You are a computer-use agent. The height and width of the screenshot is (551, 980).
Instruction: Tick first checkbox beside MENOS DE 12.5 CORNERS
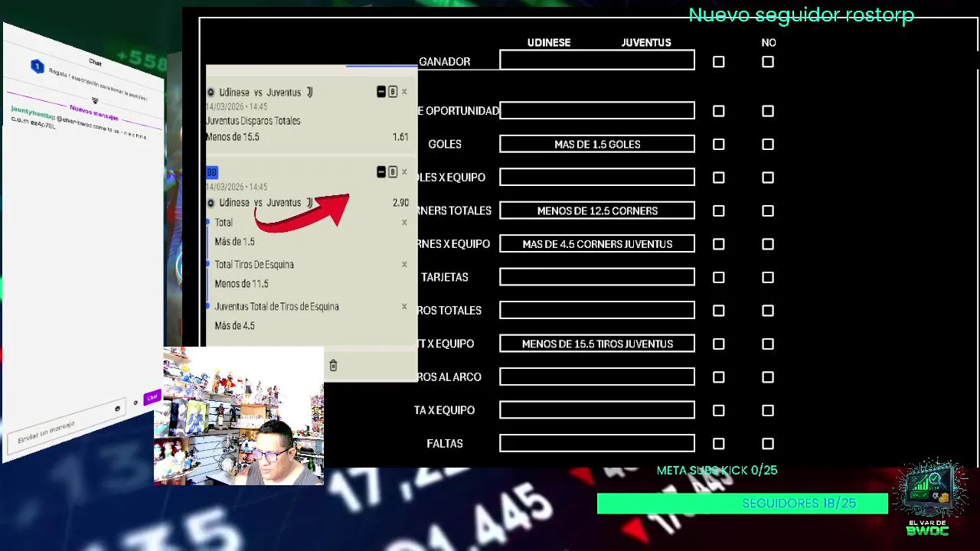pyautogui.click(x=719, y=211)
